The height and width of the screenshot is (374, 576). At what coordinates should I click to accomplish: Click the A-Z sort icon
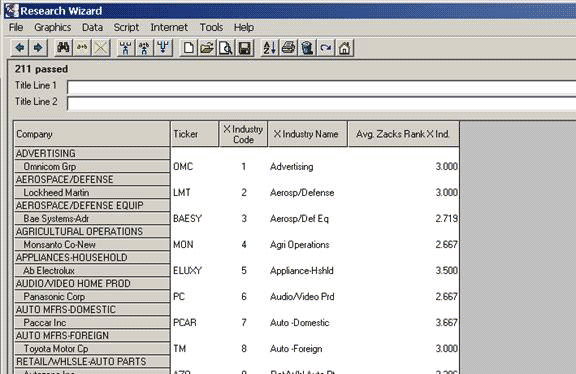click(270, 48)
